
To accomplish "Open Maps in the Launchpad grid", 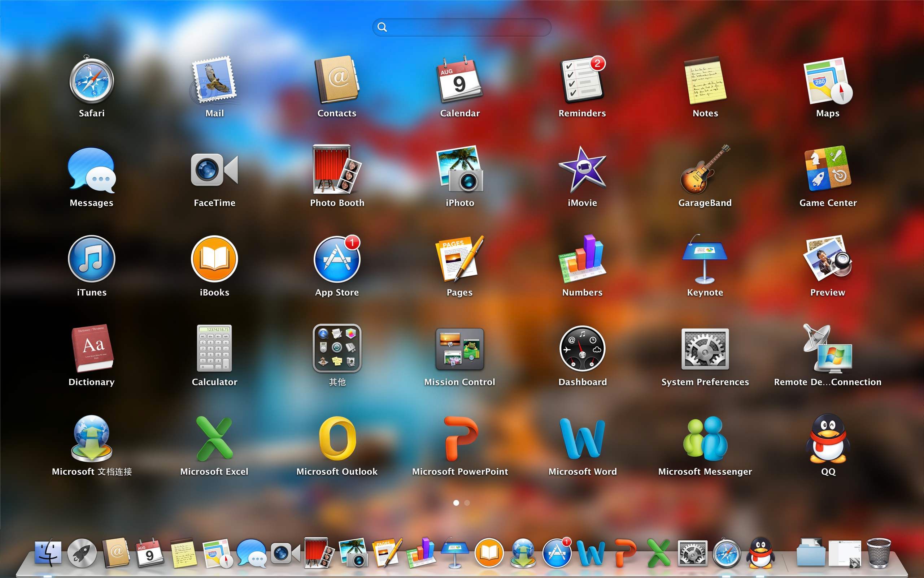I will [828, 80].
